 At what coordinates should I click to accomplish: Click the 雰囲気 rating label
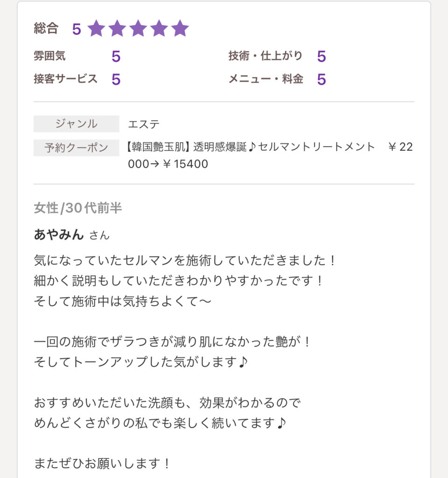(49, 56)
